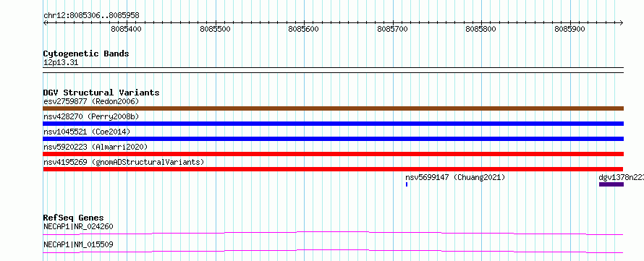The image size is (644, 261).
Task: Click the Cytogenetic Bands track heading
Action: coord(86,54)
